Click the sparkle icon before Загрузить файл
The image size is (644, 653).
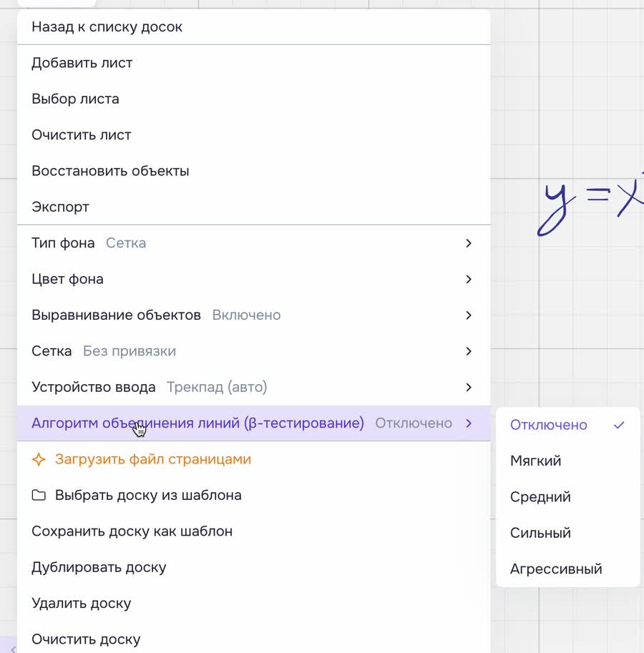point(39,459)
